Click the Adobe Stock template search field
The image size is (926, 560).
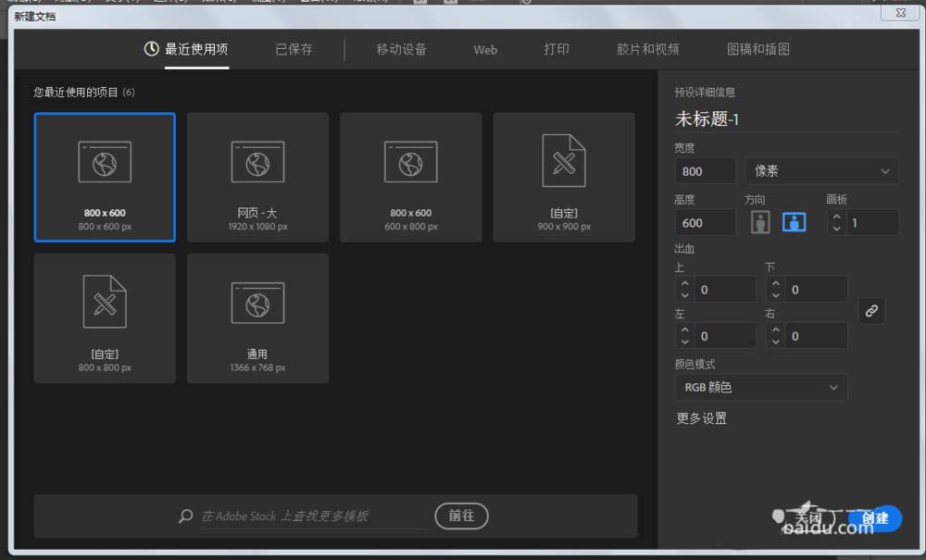tap(314, 516)
